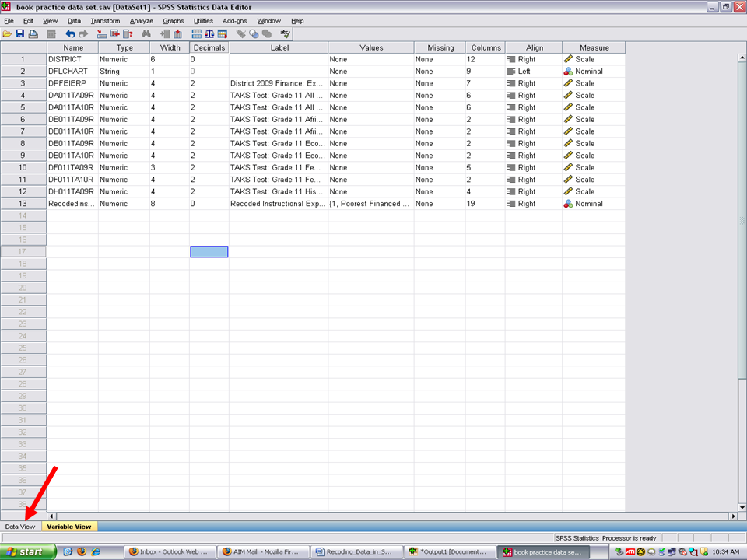747x560 pixels.
Task: Click the Align cell for DISTRICT row
Action: coord(534,59)
